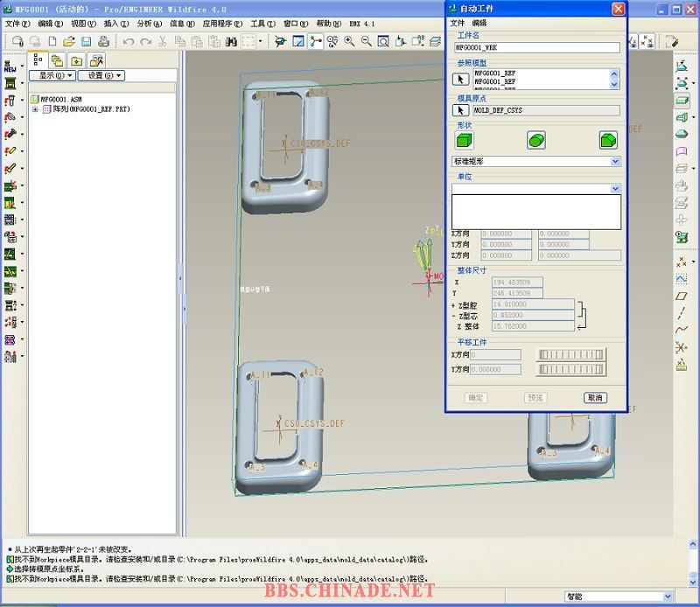700x607 pixels.
Task: Edit the 工件名 input field MFG0001_WRK
Action: (537, 48)
